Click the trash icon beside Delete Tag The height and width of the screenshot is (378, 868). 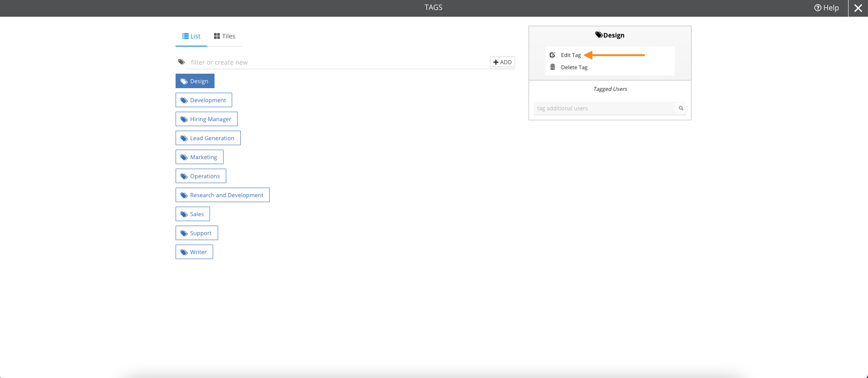click(x=553, y=67)
